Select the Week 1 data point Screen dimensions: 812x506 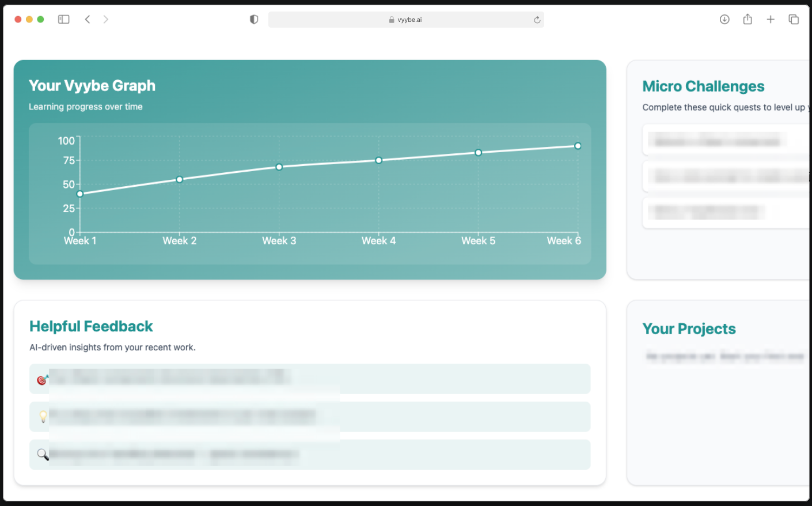80,194
